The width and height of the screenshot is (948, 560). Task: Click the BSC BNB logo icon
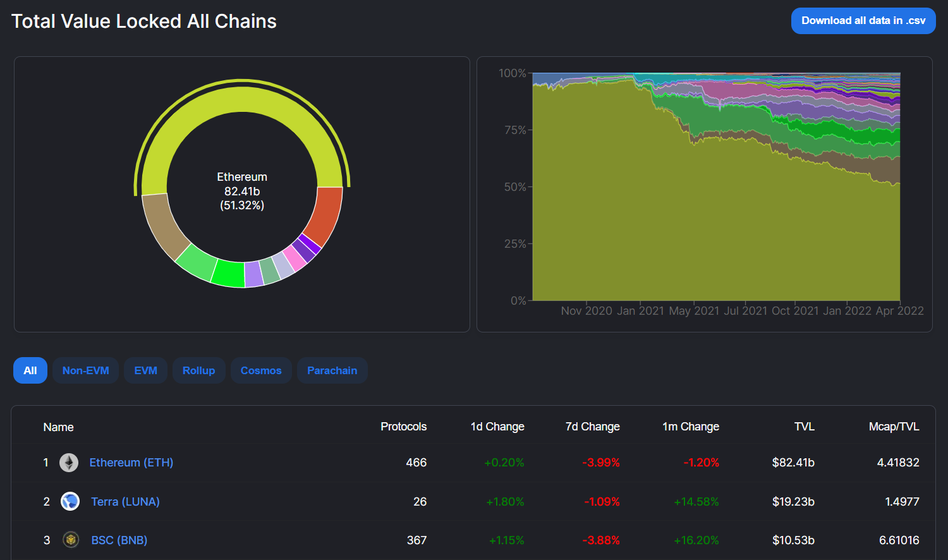71,540
